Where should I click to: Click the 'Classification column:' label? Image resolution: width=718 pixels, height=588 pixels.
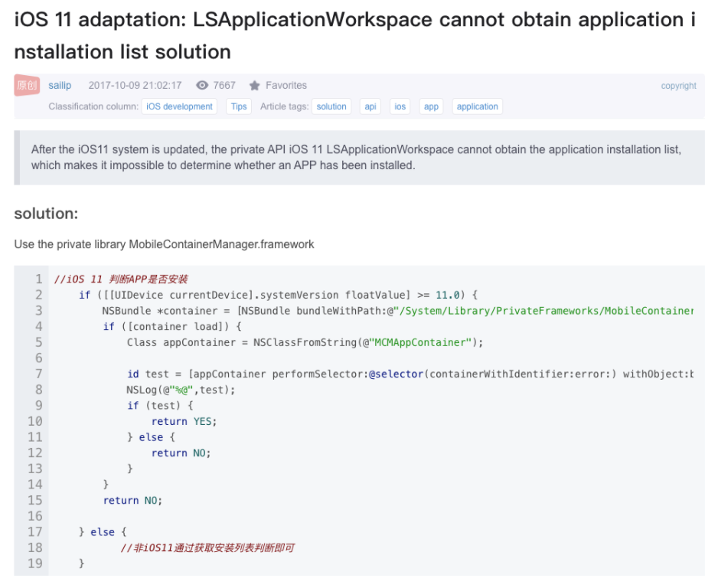point(93,106)
